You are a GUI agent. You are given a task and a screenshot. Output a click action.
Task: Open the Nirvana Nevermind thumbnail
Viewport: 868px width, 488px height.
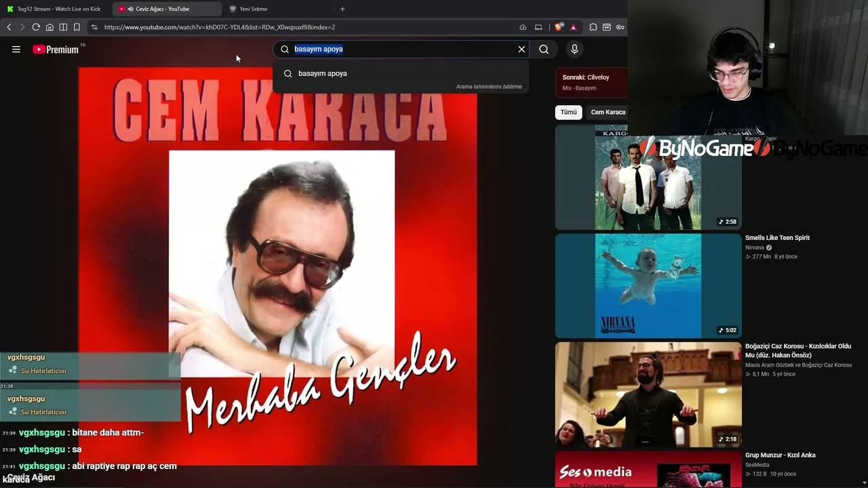pos(648,285)
